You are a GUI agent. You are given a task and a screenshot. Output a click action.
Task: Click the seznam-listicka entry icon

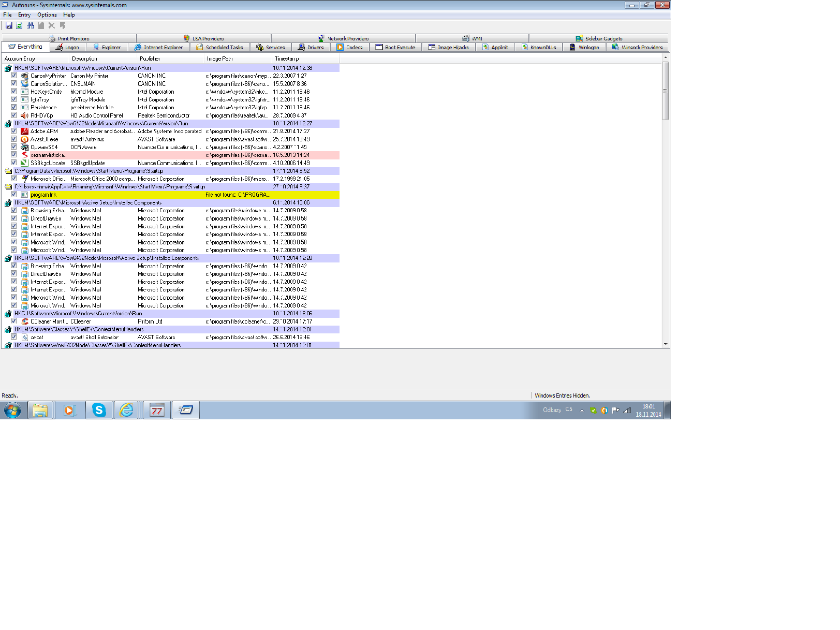24,155
